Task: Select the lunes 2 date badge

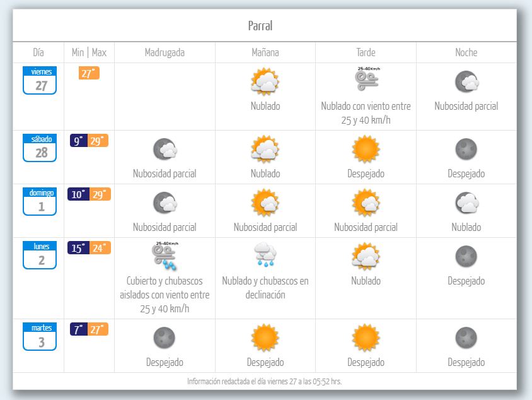Action: [x=40, y=255]
